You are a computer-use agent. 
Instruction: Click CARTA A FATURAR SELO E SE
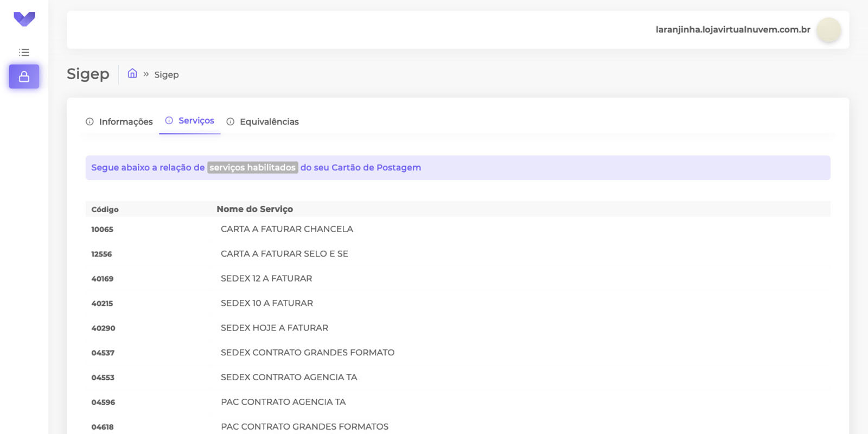pos(284,253)
